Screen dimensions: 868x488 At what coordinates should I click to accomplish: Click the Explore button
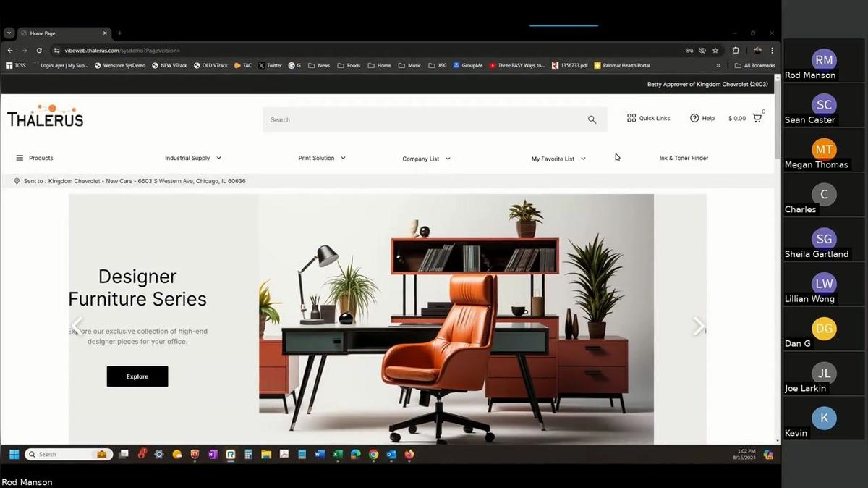[137, 376]
